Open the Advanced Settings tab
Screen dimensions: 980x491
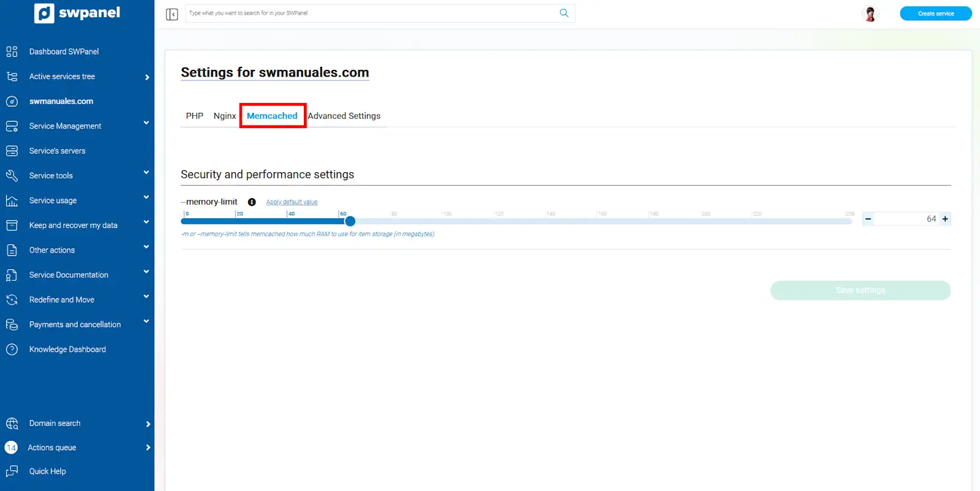pos(344,116)
